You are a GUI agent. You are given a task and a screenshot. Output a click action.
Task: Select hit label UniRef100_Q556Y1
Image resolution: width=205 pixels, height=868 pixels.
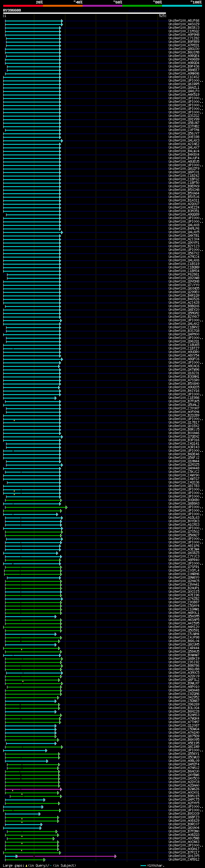click(184, 754)
